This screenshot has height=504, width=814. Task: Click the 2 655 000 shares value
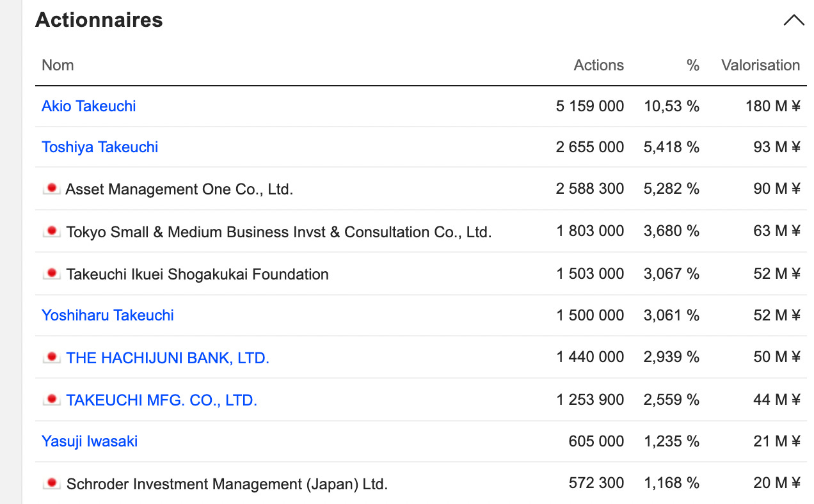pos(590,147)
